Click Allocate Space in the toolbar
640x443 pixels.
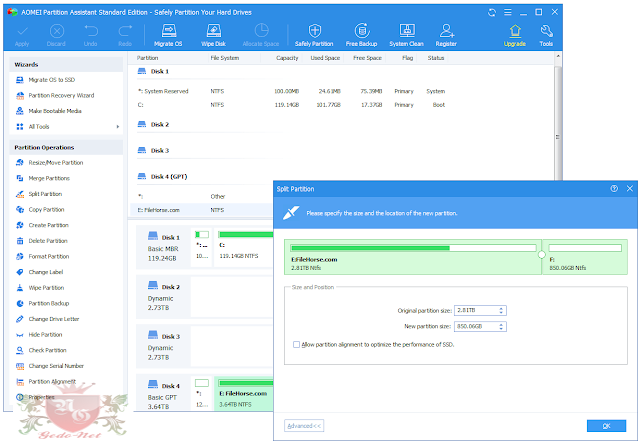261,35
